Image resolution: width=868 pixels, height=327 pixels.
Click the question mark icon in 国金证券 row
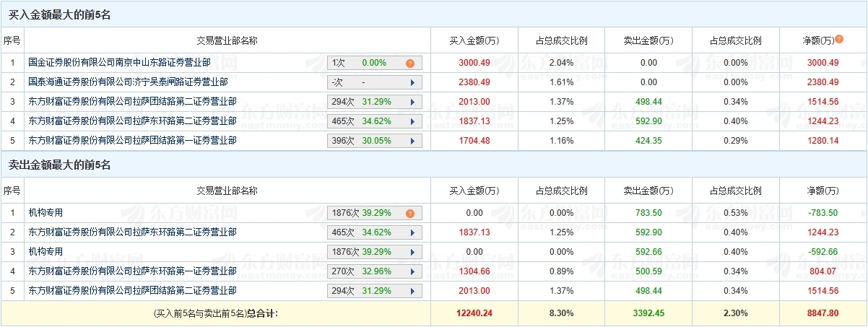tap(409, 63)
